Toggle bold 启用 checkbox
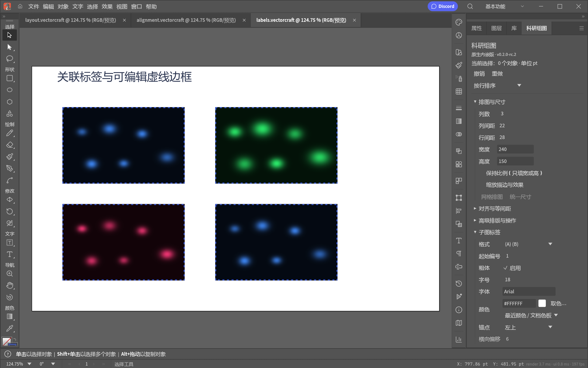 pos(512,268)
